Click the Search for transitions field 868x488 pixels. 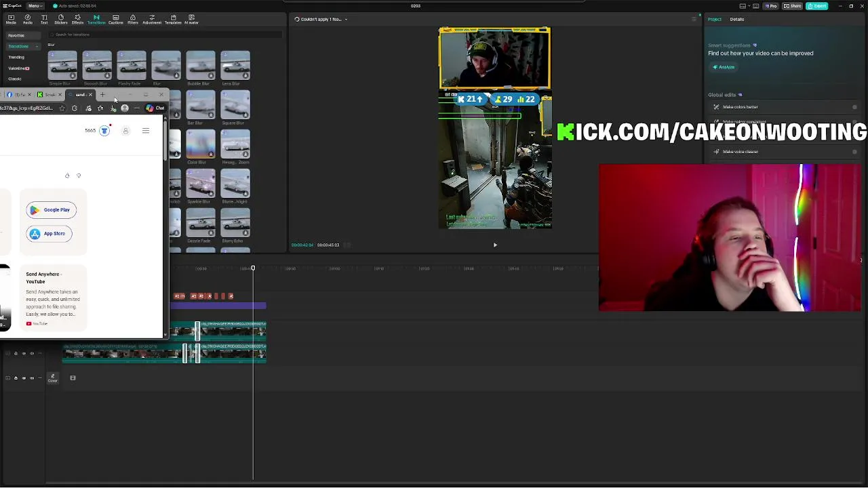(166, 35)
